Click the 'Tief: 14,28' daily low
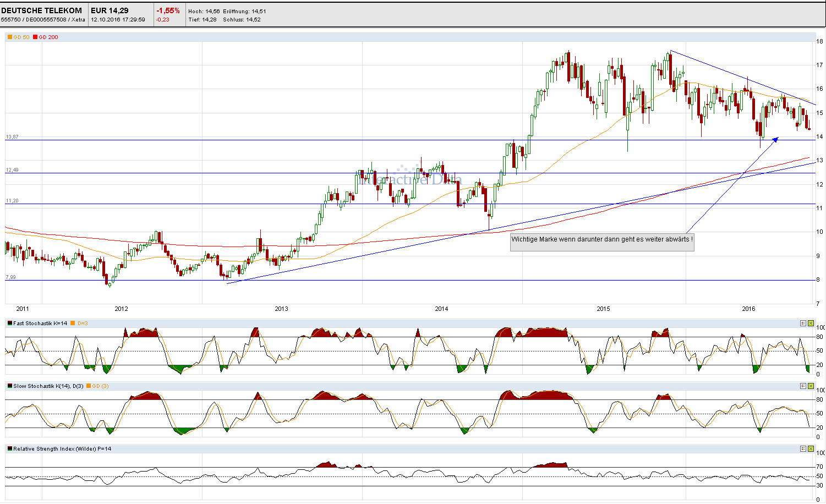 click(202, 20)
